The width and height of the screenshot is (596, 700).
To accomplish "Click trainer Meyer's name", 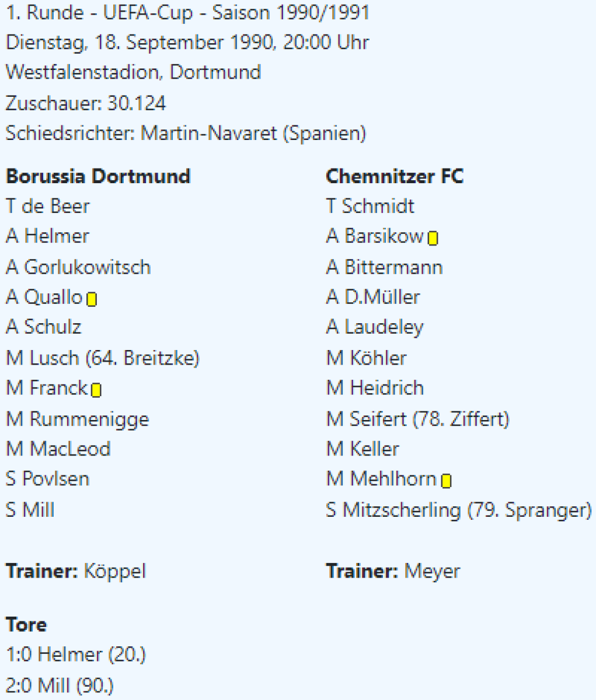I will pos(432,571).
